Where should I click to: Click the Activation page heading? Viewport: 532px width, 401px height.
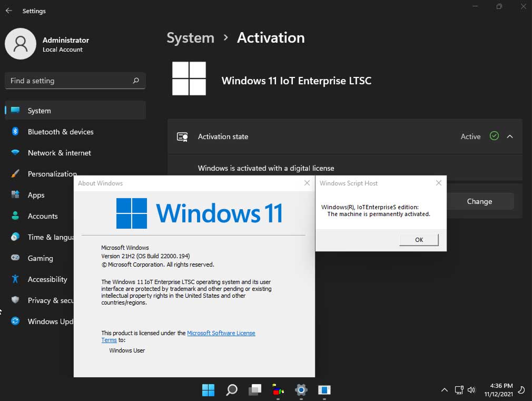(271, 38)
